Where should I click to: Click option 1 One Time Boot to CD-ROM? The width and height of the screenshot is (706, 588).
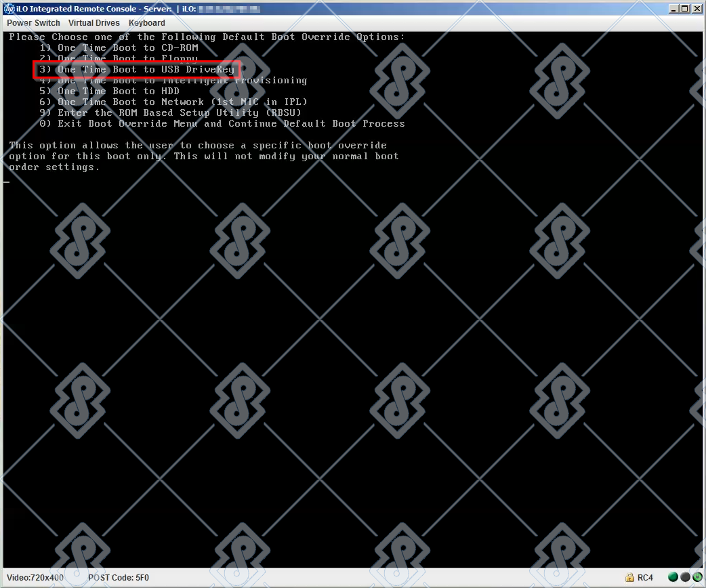tap(119, 47)
